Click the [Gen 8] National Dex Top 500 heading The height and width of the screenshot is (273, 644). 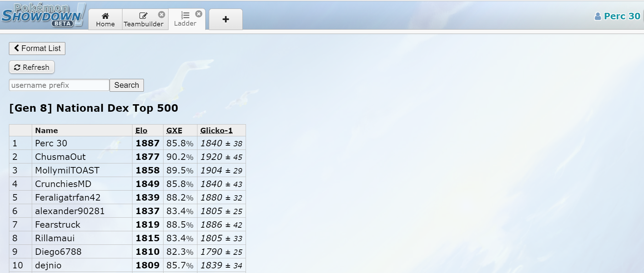tap(94, 108)
